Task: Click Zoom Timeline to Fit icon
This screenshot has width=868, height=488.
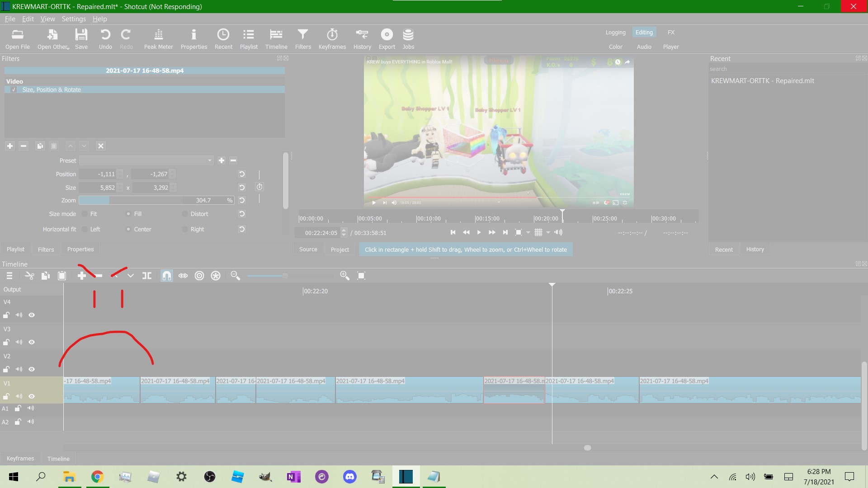Action: coord(361,276)
